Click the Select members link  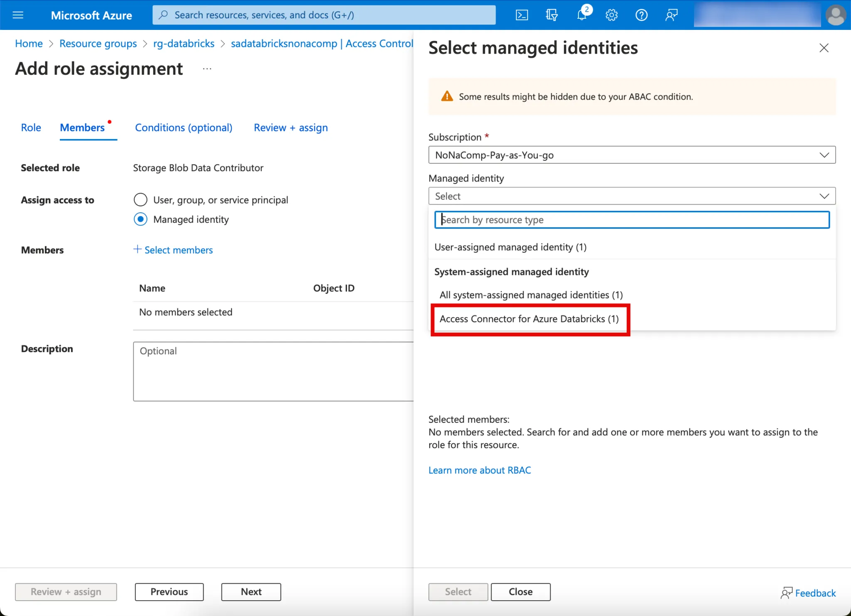pos(173,250)
